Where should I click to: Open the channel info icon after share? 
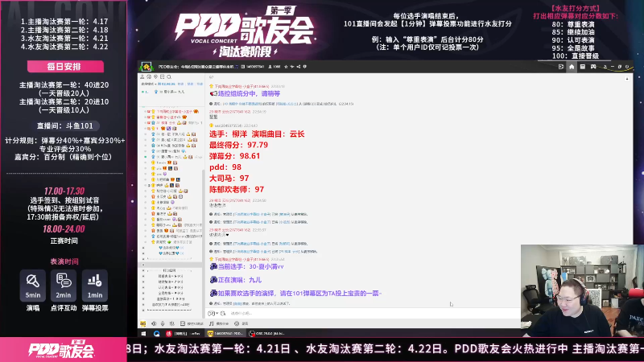click(x=305, y=67)
